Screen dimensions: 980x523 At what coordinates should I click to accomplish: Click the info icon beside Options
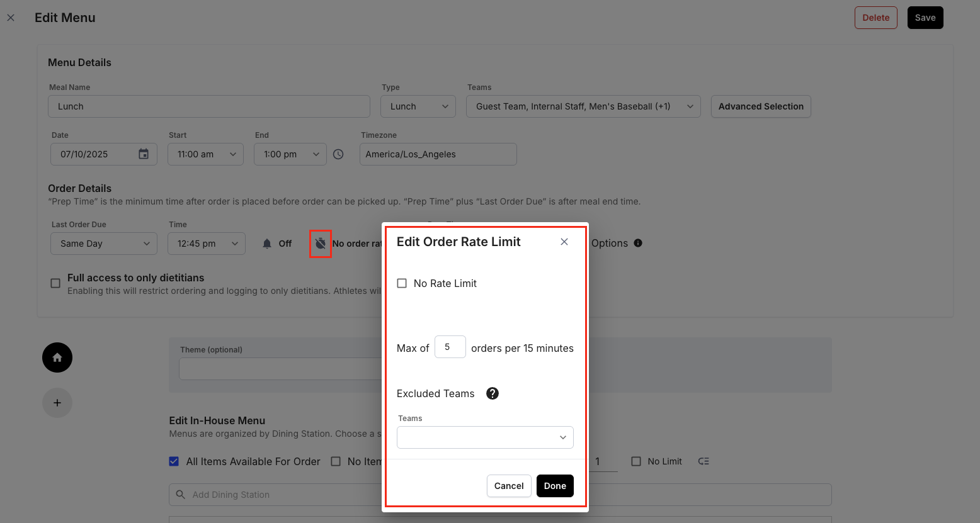638,243
